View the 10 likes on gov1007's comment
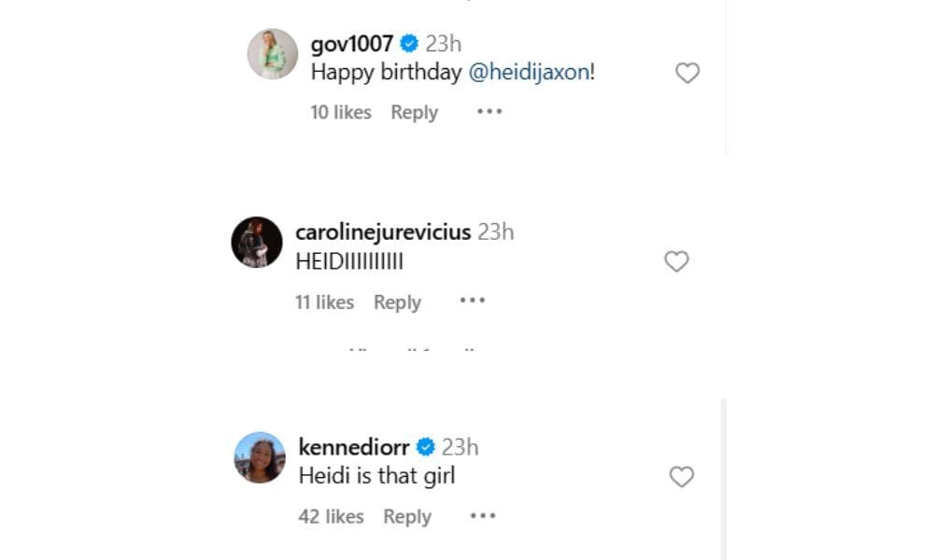The height and width of the screenshot is (560, 934). point(341,112)
